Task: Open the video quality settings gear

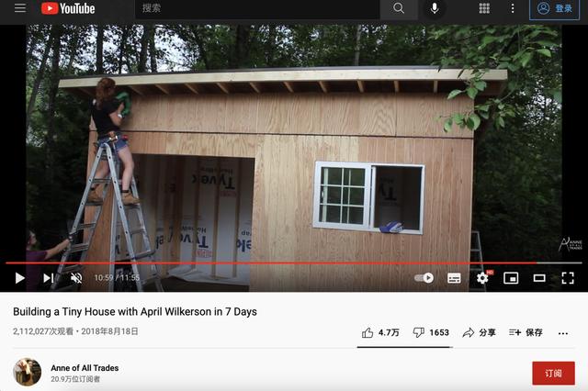Action: click(482, 278)
